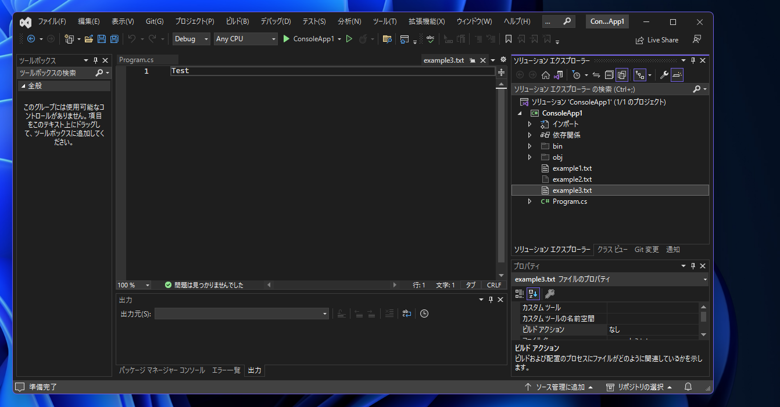
Task: Click the Navigate Backward arrow icon
Action: (31, 39)
